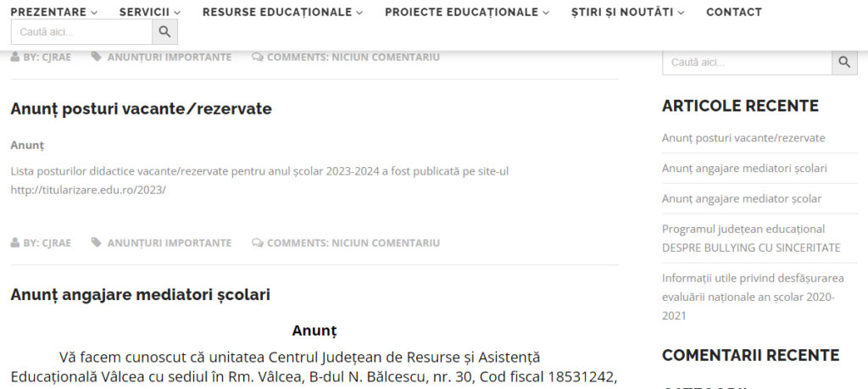Open the SERVICII dropdown menu

click(x=149, y=12)
